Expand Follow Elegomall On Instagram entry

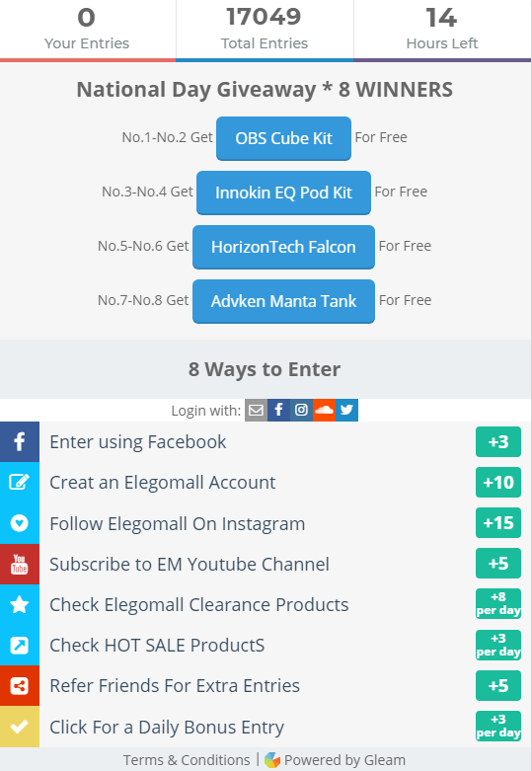click(266, 523)
